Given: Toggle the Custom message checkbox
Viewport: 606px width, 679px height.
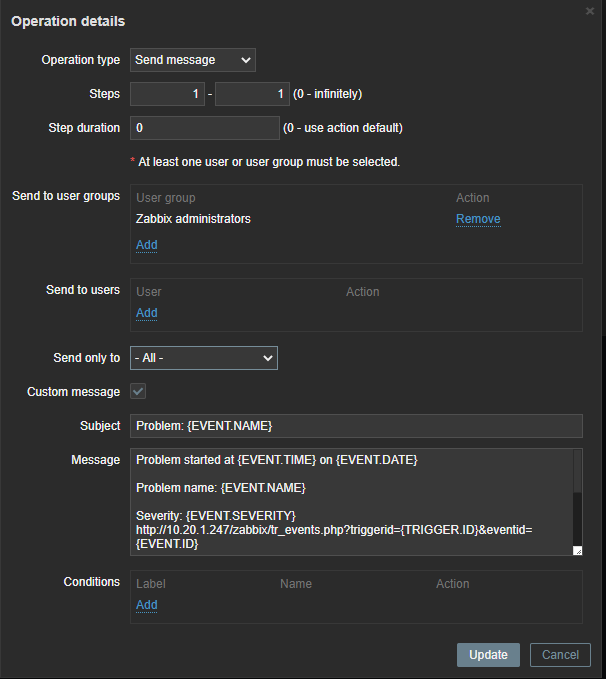Looking at the screenshot, I should 139,392.
